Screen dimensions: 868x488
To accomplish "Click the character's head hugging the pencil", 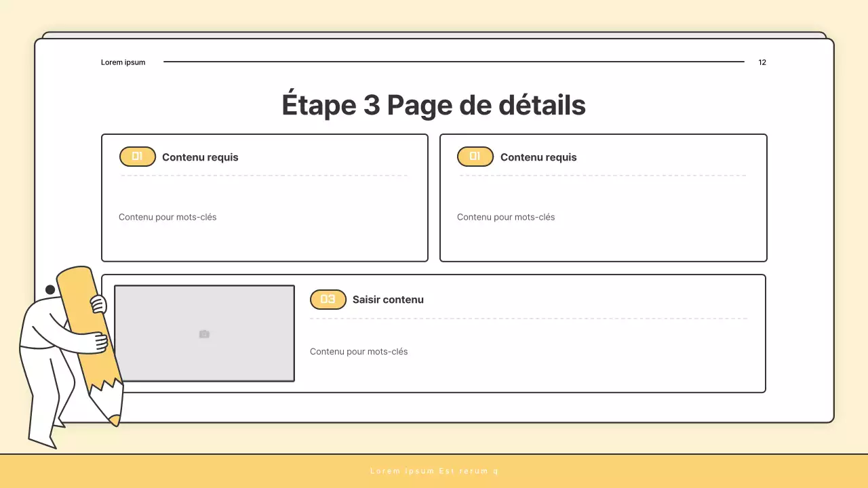I will pyautogui.click(x=50, y=290).
